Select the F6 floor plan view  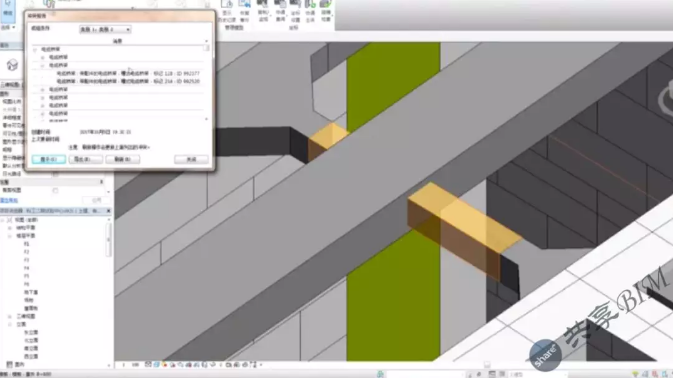pos(27,284)
